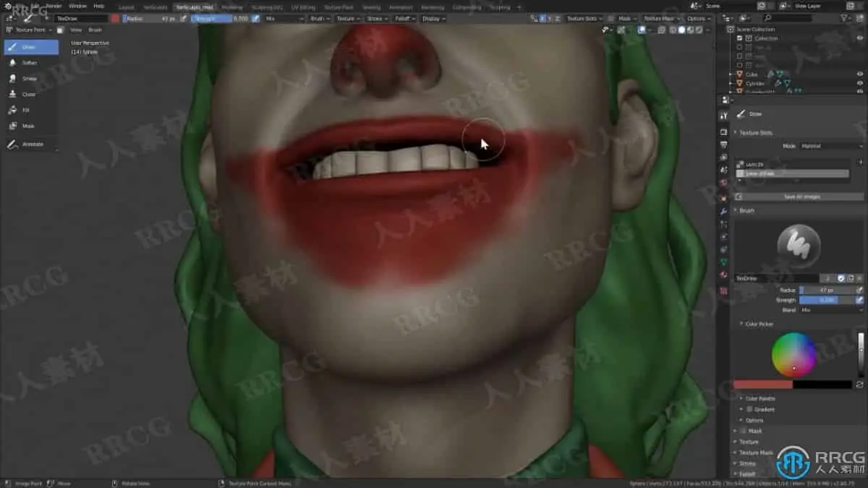Screen dimensions: 868x488
Task: Switch to material preview shading
Action: (691, 30)
